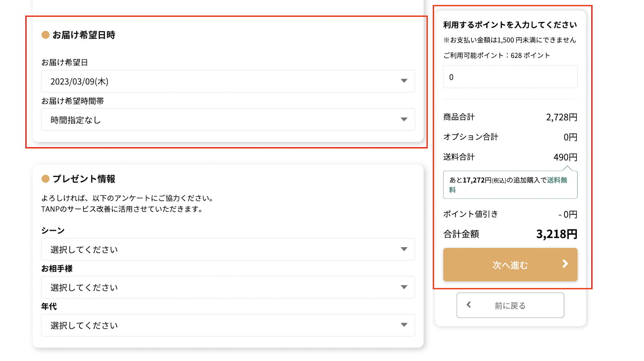Viewport: 644px width, 361px height.
Task: Click the 合計金額 total 3,218円
Action: pos(556,234)
